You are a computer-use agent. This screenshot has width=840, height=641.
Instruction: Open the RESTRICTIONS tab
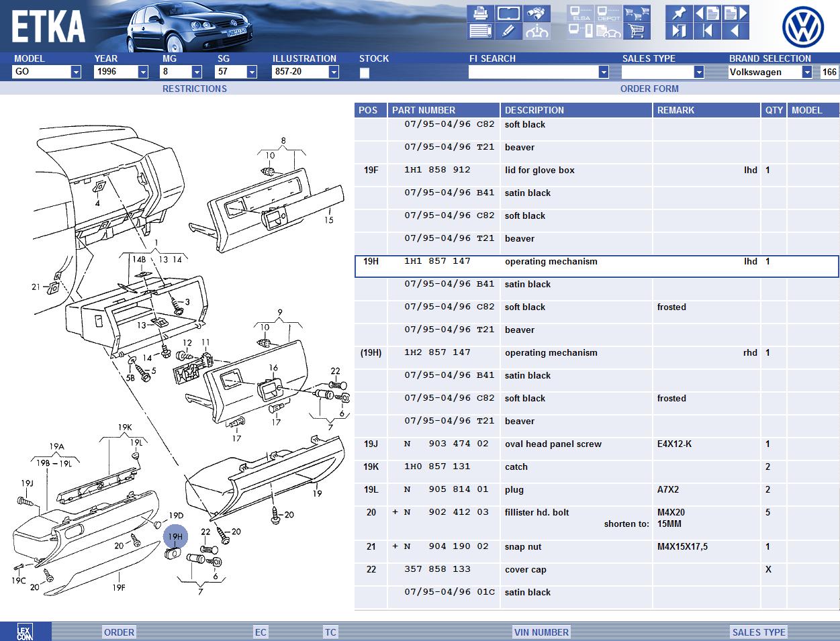[194, 89]
